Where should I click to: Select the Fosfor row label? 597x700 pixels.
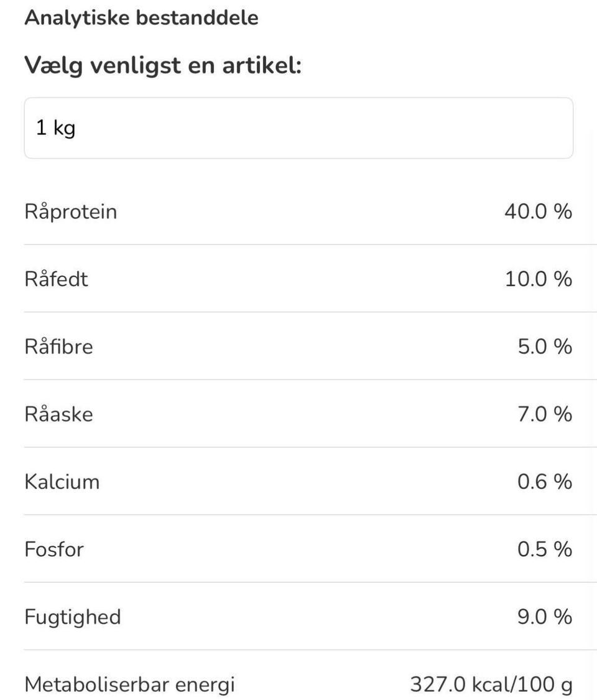pos(54,549)
